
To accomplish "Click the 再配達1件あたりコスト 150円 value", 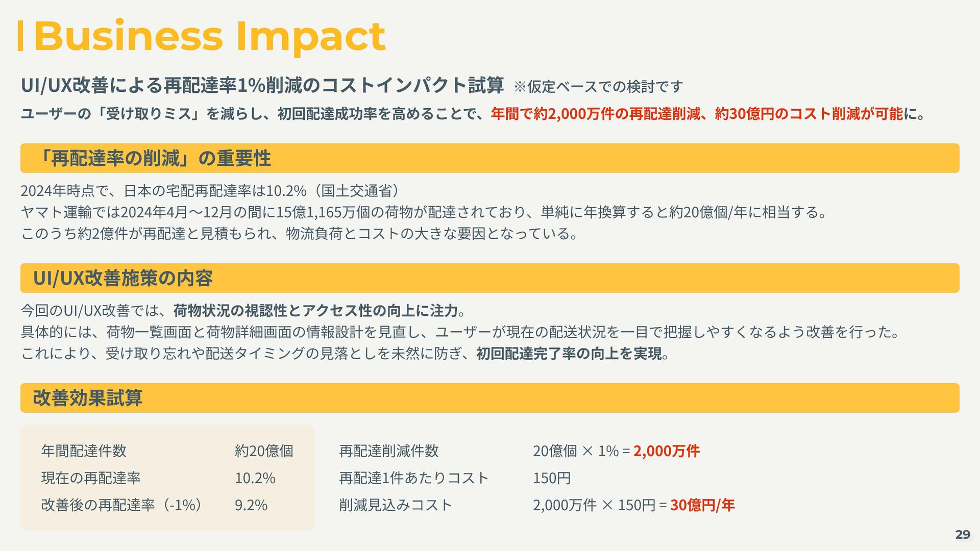I will (552, 478).
